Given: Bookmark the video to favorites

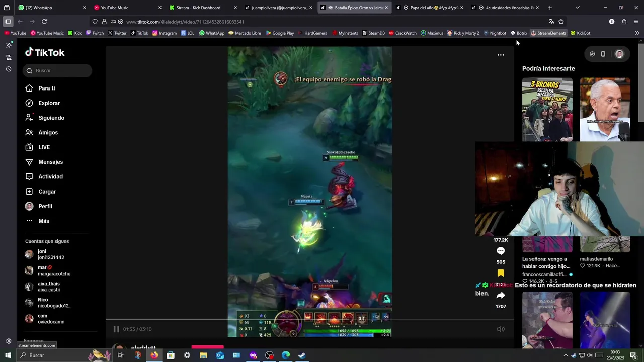Looking at the screenshot, I should click(x=501, y=273).
